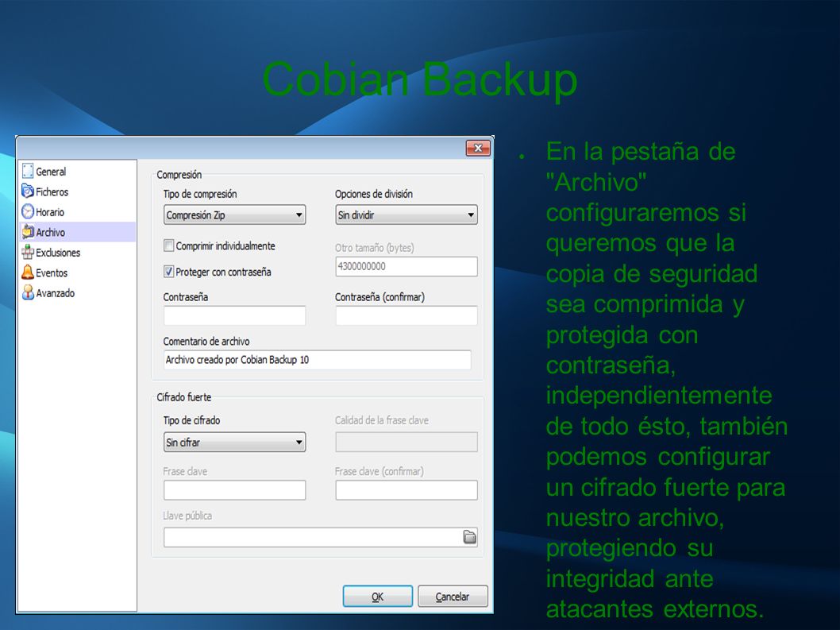Close the dialog with the red X
Screen dimensions: 840x630
(478, 148)
